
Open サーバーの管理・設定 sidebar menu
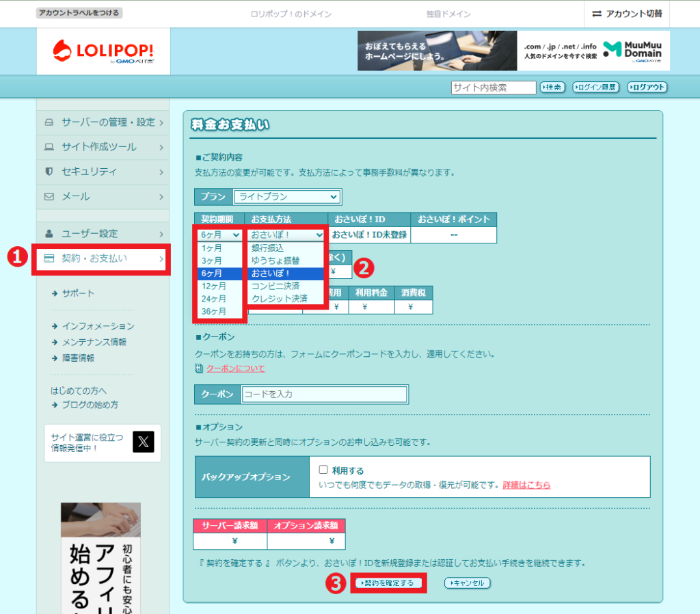pyautogui.click(x=103, y=122)
